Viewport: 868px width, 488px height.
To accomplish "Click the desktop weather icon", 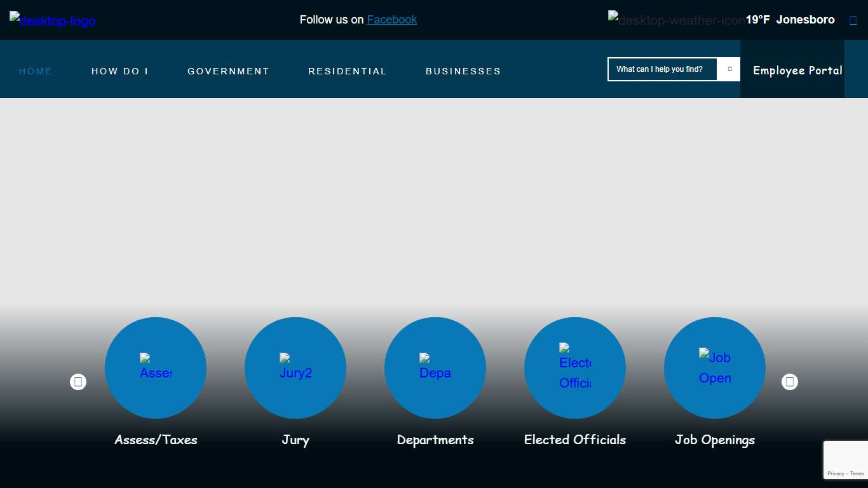I will (675, 20).
